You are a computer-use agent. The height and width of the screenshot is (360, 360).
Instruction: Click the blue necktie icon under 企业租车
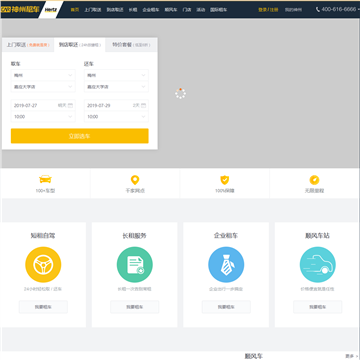(226, 265)
